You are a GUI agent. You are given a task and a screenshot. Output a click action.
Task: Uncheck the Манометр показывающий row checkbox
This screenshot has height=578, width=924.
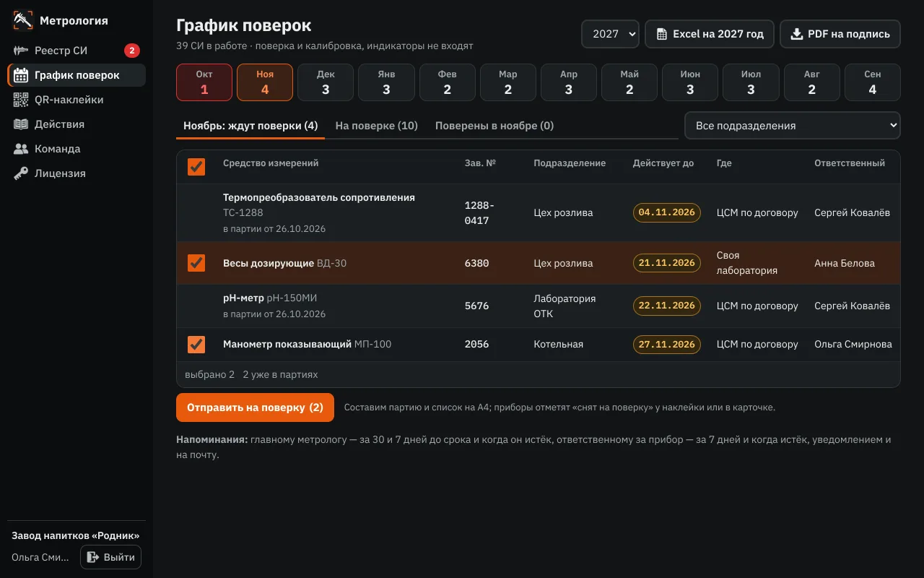pyautogui.click(x=196, y=345)
